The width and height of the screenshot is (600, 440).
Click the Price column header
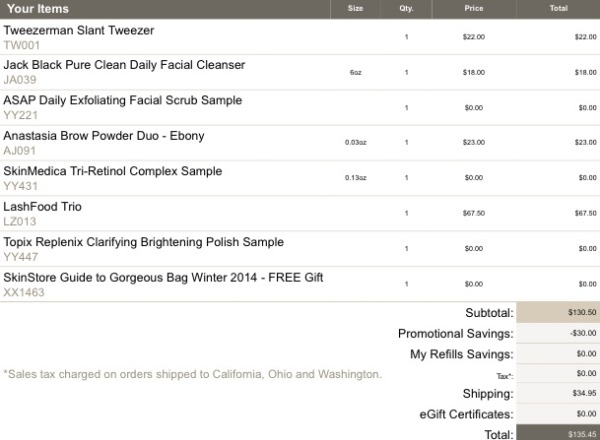(474, 8)
